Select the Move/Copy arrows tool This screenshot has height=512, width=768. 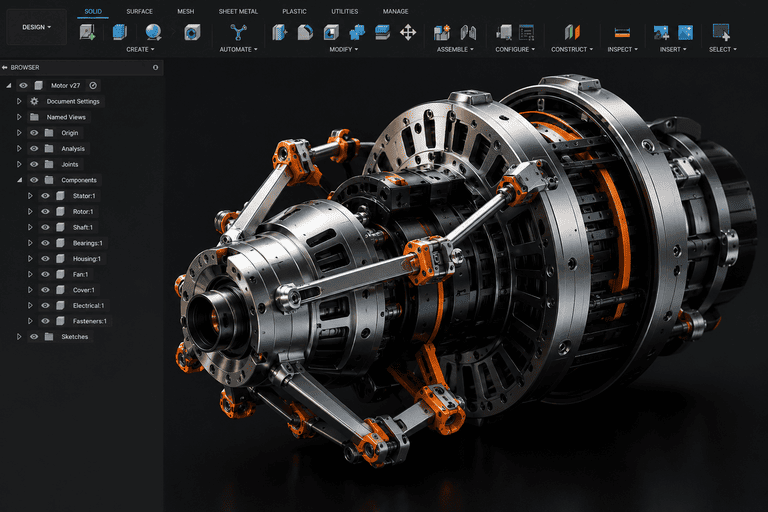click(x=408, y=33)
